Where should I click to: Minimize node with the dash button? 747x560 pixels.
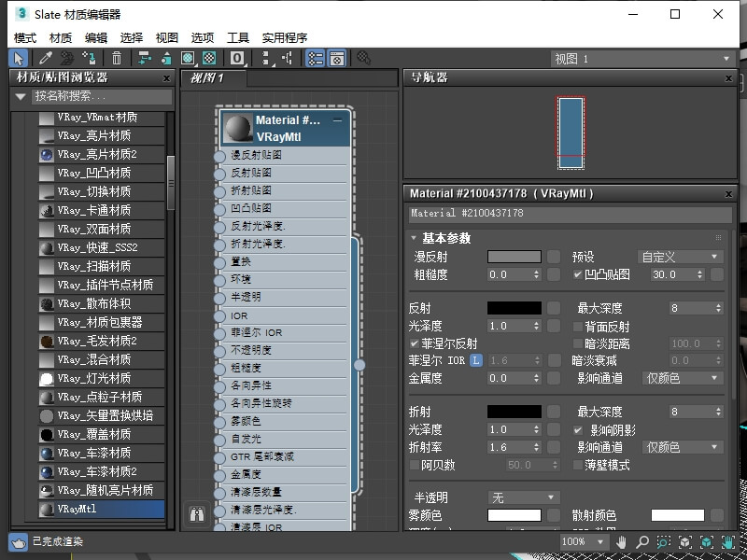pos(338,120)
